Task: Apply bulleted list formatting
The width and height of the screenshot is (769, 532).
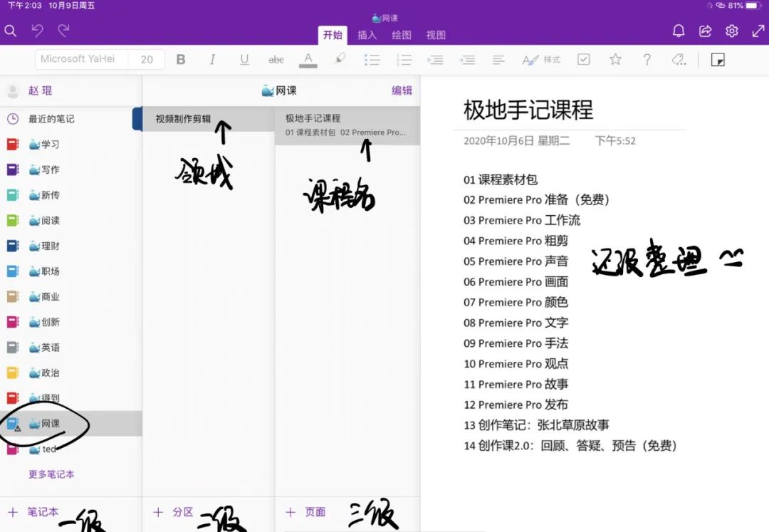Action: pyautogui.click(x=372, y=60)
